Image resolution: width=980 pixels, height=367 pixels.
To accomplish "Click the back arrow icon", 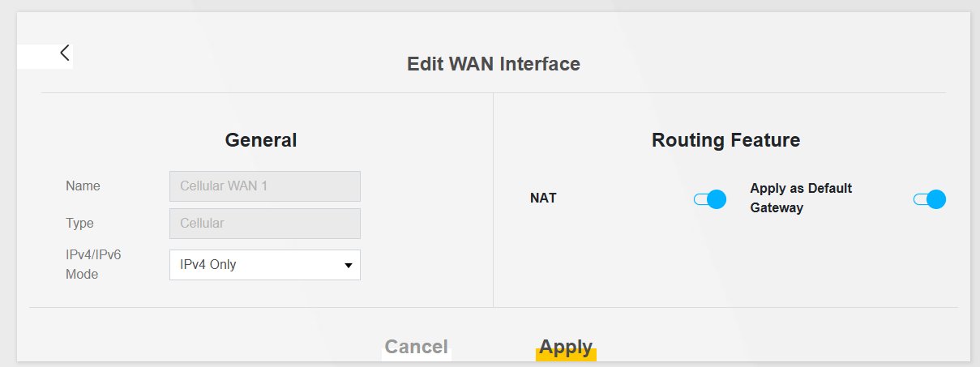I will (x=65, y=53).
